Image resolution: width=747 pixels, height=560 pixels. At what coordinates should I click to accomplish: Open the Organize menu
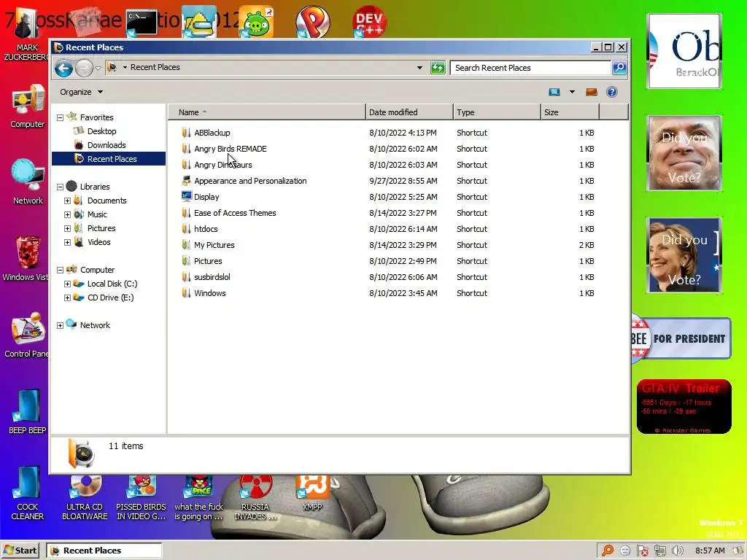click(81, 92)
